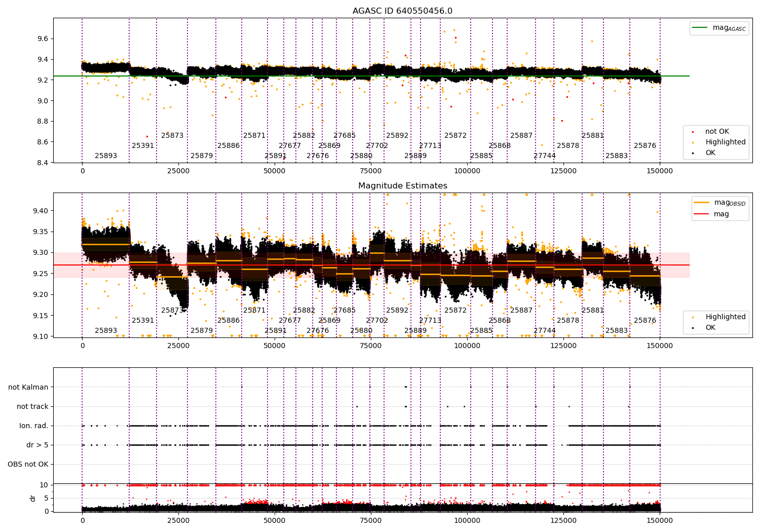
Task: Click y-axis tick 9.10 in middle plot
Action: 41,336
